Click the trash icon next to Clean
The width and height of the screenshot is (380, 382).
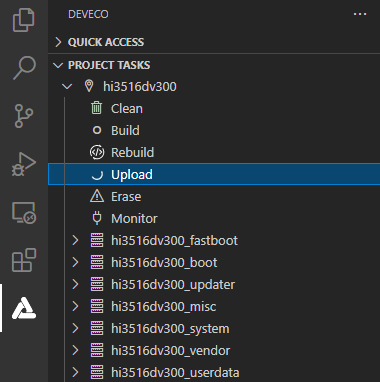point(97,108)
